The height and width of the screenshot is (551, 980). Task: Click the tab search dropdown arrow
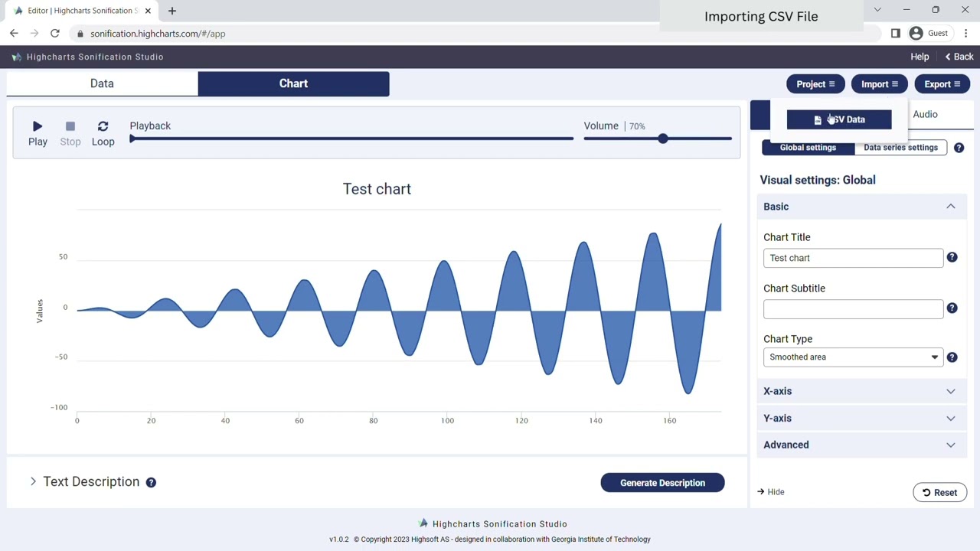pos(877,10)
